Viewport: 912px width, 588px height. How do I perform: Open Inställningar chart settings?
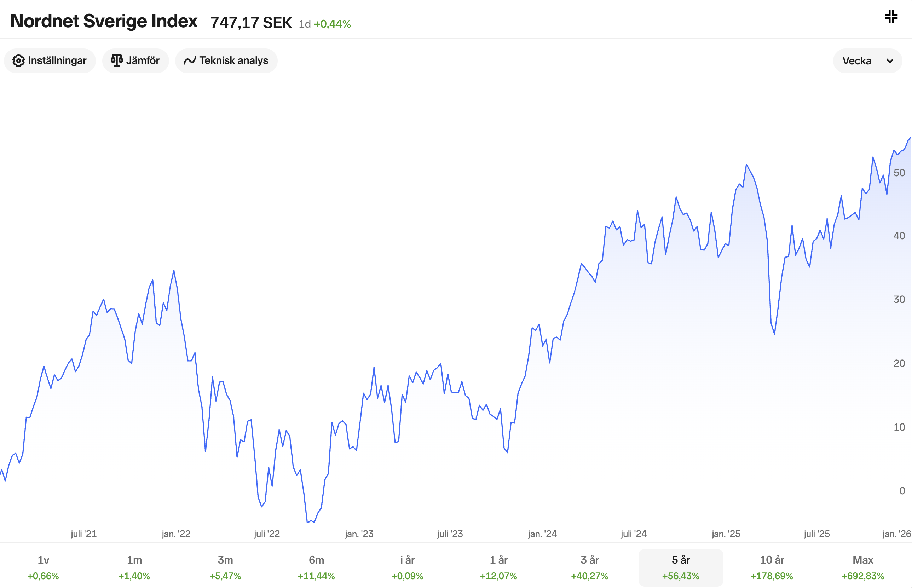point(50,61)
